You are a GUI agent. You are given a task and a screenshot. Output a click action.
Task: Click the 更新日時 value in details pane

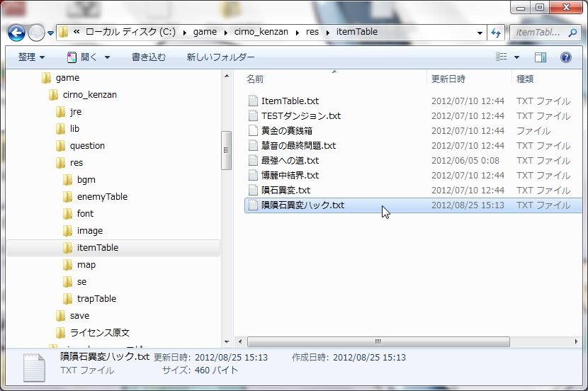231,358
